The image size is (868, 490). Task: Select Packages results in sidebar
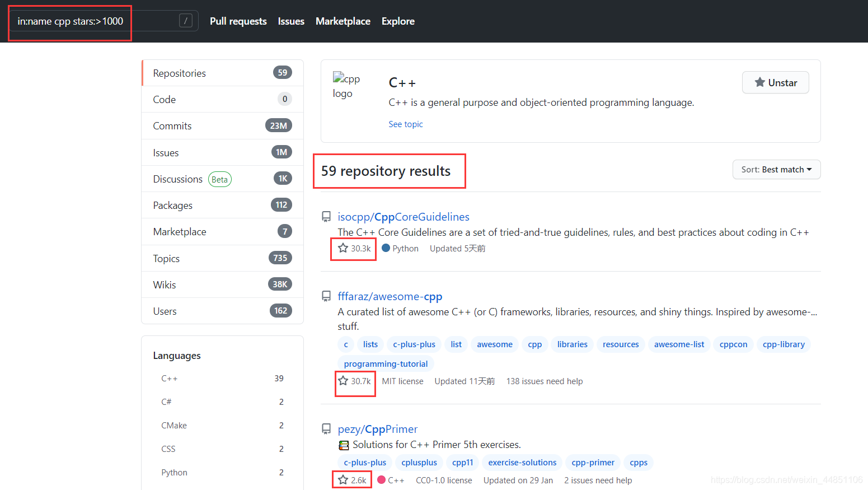pos(223,205)
